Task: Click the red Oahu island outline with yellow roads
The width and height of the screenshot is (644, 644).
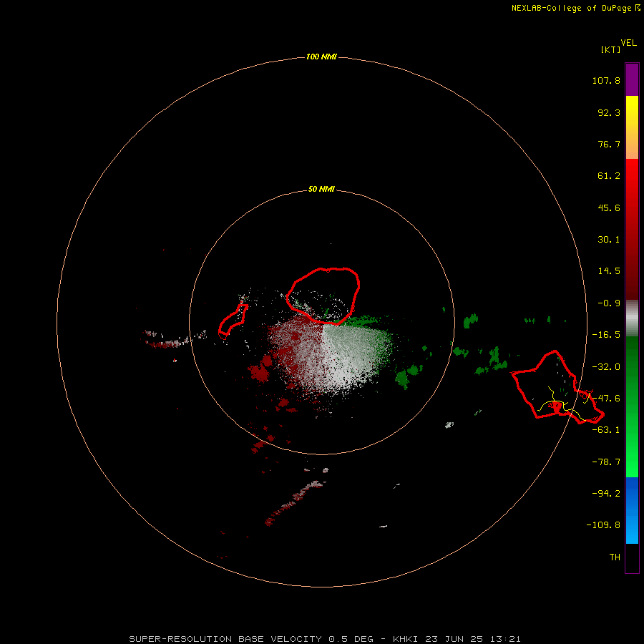Action: coord(557,387)
